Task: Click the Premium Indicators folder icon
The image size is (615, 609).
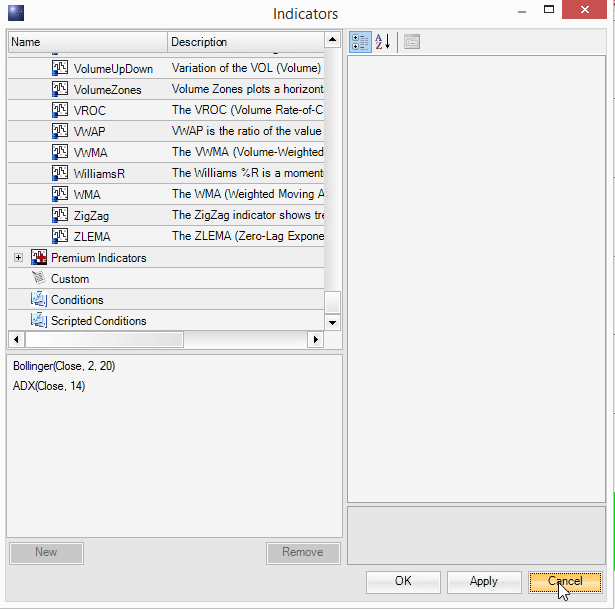Action: (39, 257)
